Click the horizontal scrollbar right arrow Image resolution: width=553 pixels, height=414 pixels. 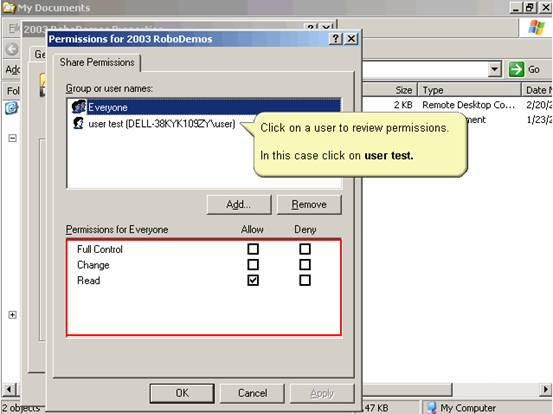click(x=546, y=390)
